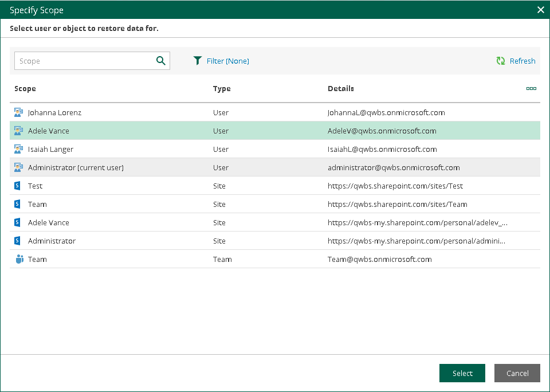Close the Specify Scope dialog
Viewport: 550px width, 392px height.
pyautogui.click(x=540, y=10)
